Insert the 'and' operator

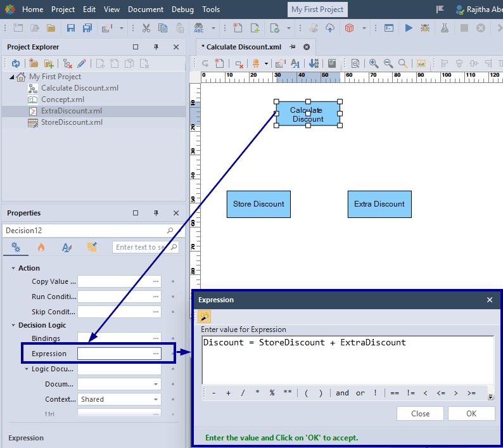[x=342, y=393]
